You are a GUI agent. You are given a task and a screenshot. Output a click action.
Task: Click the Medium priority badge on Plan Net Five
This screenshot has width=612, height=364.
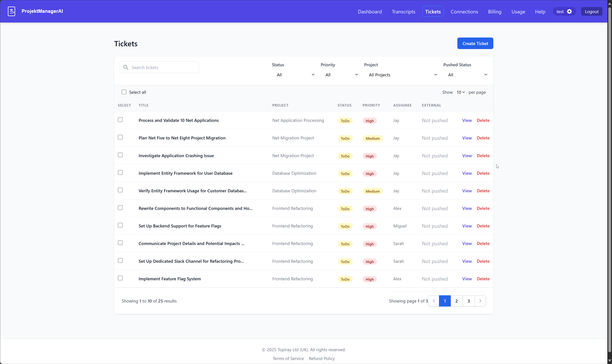pyautogui.click(x=372, y=139)
